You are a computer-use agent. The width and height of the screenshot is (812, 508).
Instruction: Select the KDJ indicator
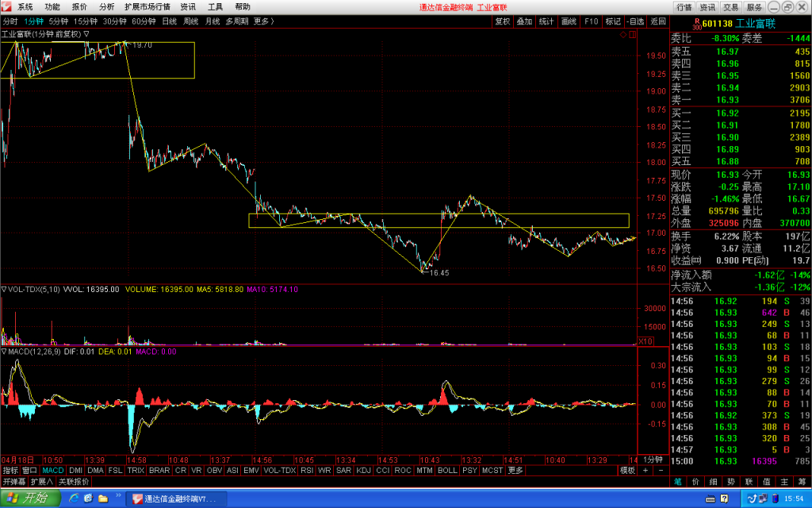coord(363,470)
